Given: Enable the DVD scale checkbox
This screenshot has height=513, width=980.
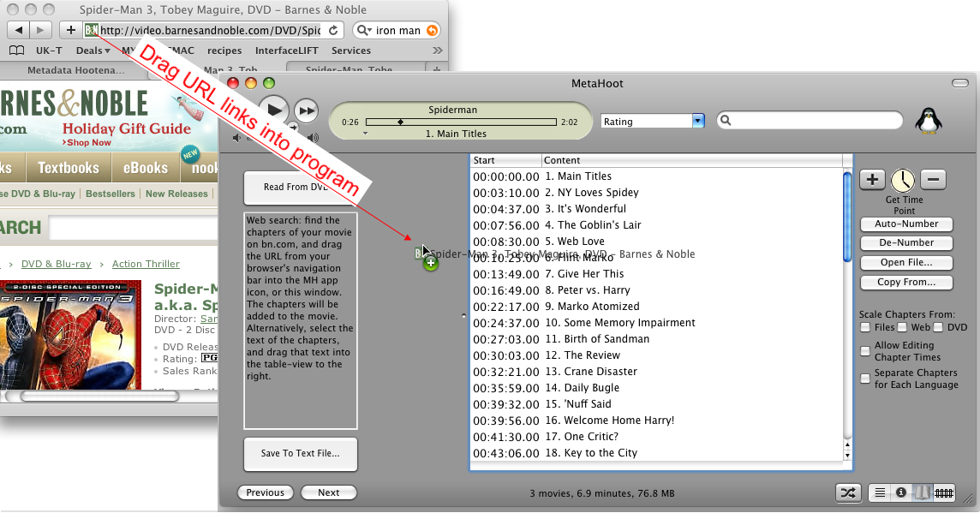Looking at the screenshot, I should click(x=938, y=327).
